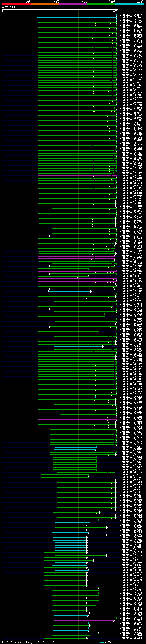Select hit UniRef100_B3VTV2
This screenshot has height=644, width=146.
(x=131, y=83)
